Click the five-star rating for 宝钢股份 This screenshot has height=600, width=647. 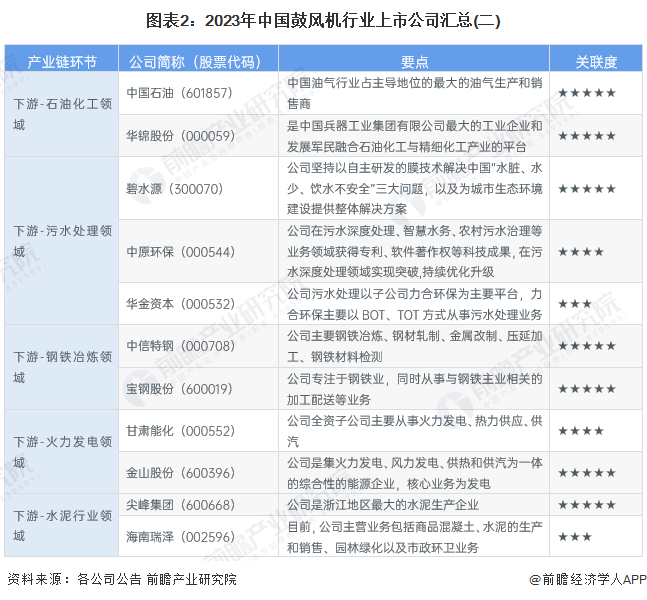(x=587, y=389)
